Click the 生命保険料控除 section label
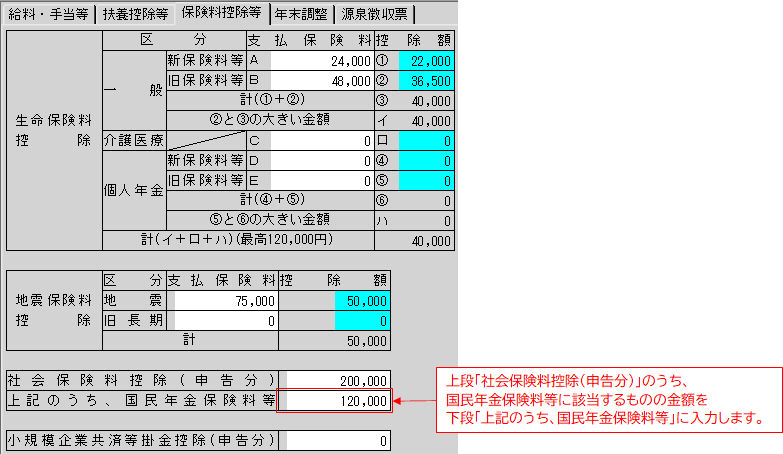Image resolution: width=783 pixels, height=454 pixels. click(54, 130)
